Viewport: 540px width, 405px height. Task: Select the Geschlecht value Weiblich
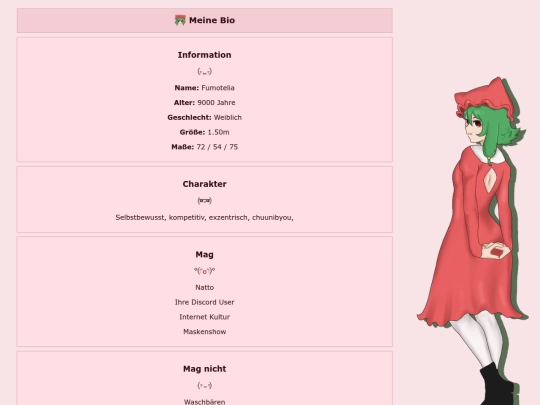[228, 117]
